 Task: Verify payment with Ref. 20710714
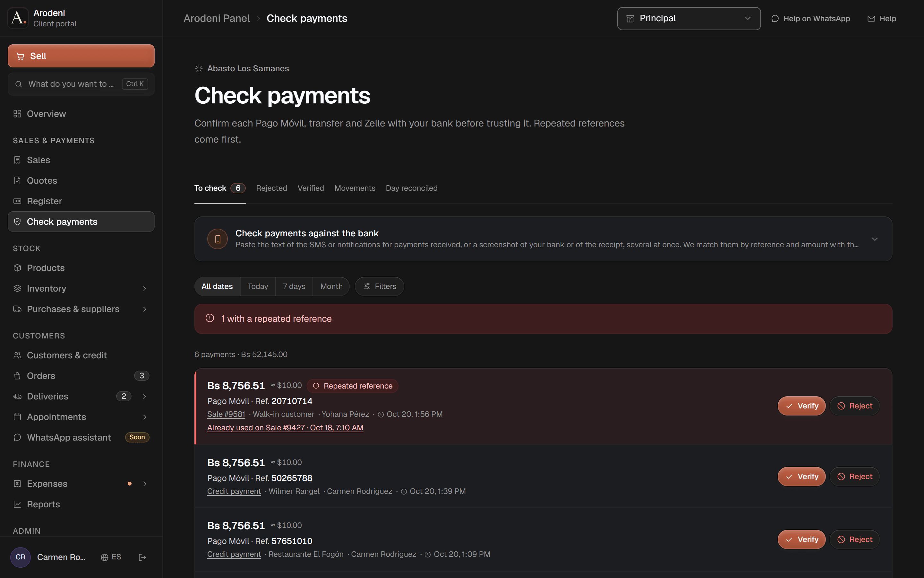click(801, 406)
